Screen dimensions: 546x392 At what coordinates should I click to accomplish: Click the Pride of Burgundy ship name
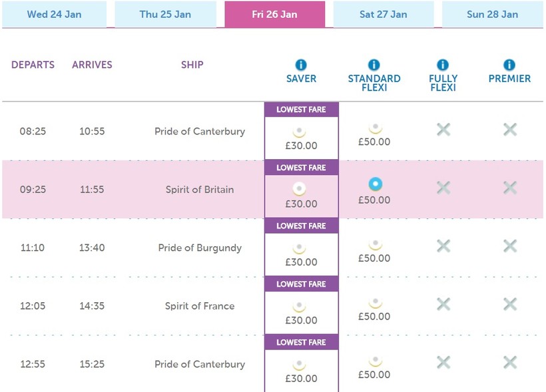click(x=200, y=248)
